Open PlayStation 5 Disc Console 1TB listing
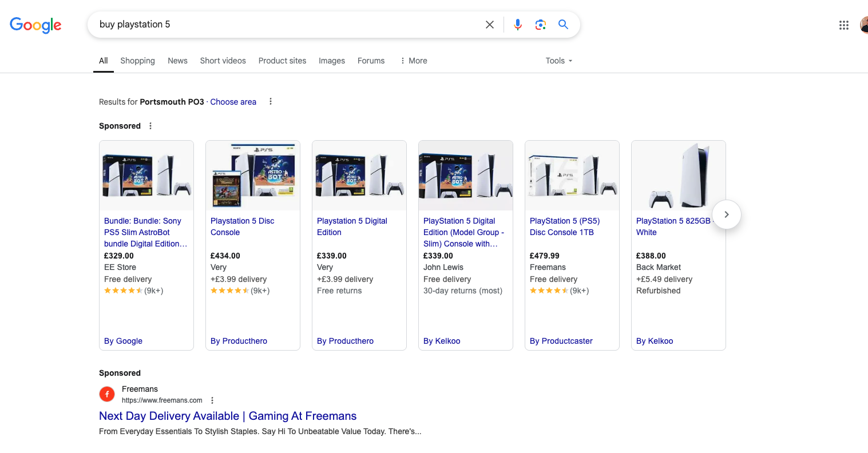The image size is (868, 453). pos(565,227)
